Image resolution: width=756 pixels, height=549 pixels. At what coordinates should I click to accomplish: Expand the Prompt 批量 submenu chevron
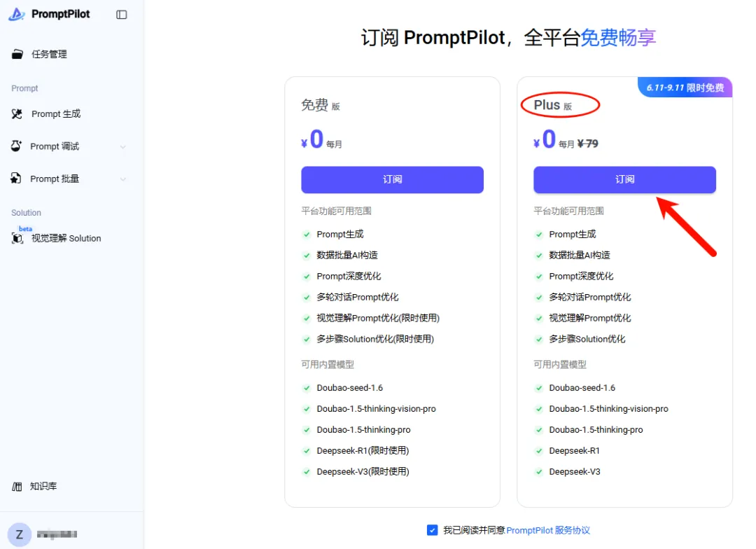[123, 179]
